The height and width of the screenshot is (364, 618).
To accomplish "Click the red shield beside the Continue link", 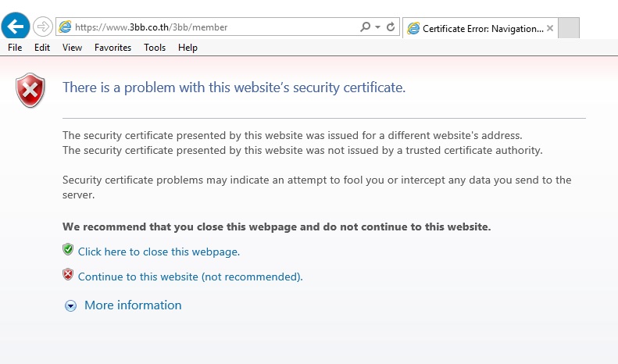I will 68,275.
